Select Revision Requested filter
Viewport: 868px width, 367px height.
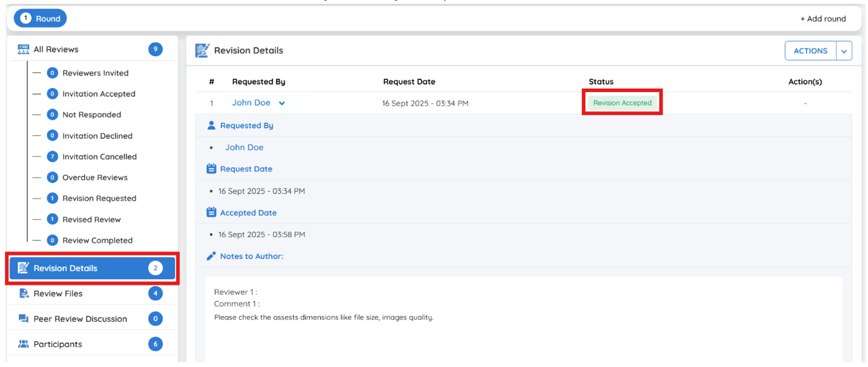tap(99, 198)
